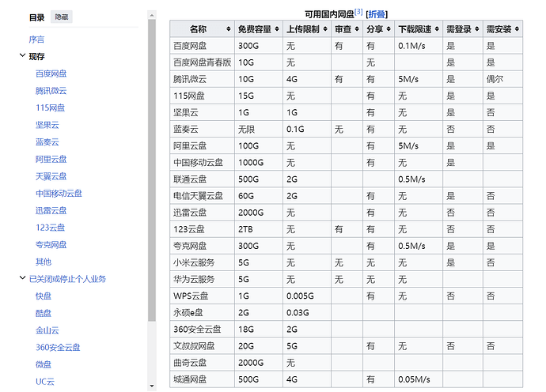Jump to 蓝奏云 in contents

point(47,142)
